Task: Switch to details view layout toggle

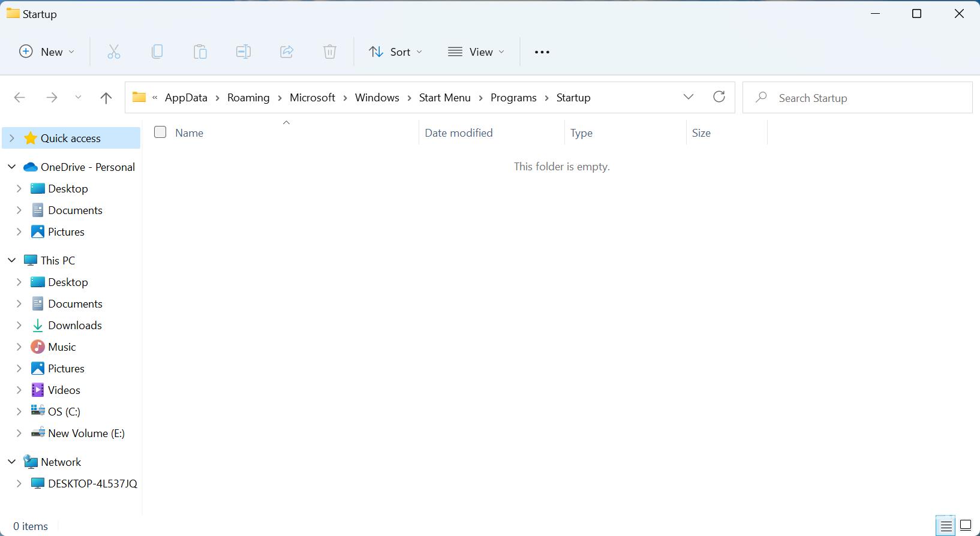Action: click(x=946, y=526)
